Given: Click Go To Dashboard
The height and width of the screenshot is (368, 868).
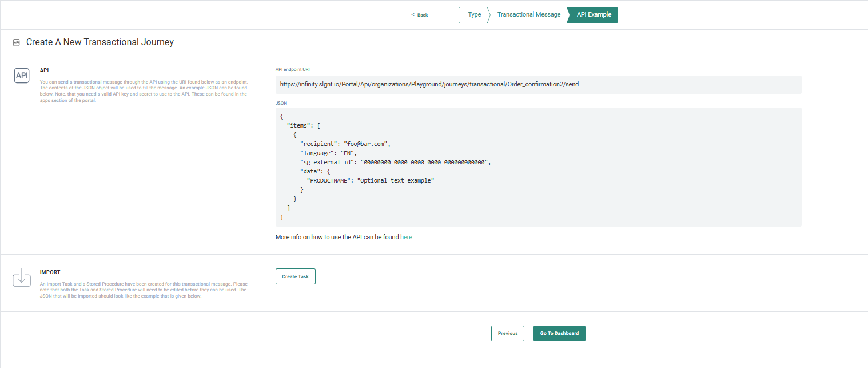Looking at the screenshot, I should click(x=559, y=333).
